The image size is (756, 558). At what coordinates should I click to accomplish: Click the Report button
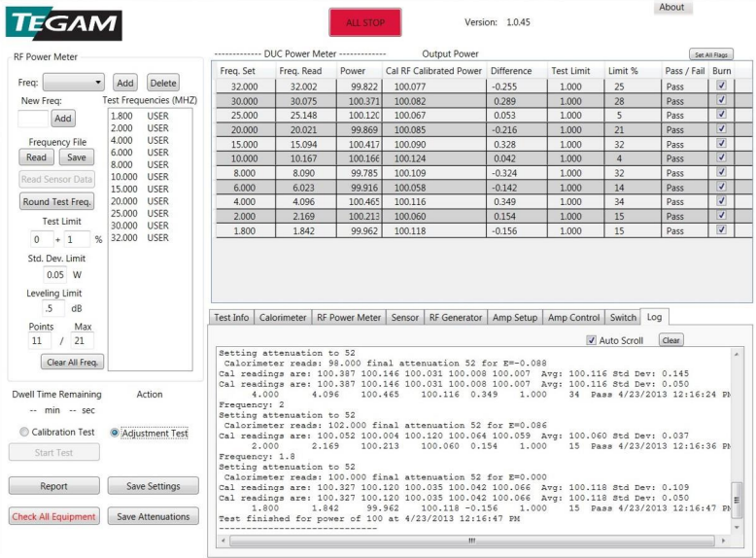click(54, 486)
